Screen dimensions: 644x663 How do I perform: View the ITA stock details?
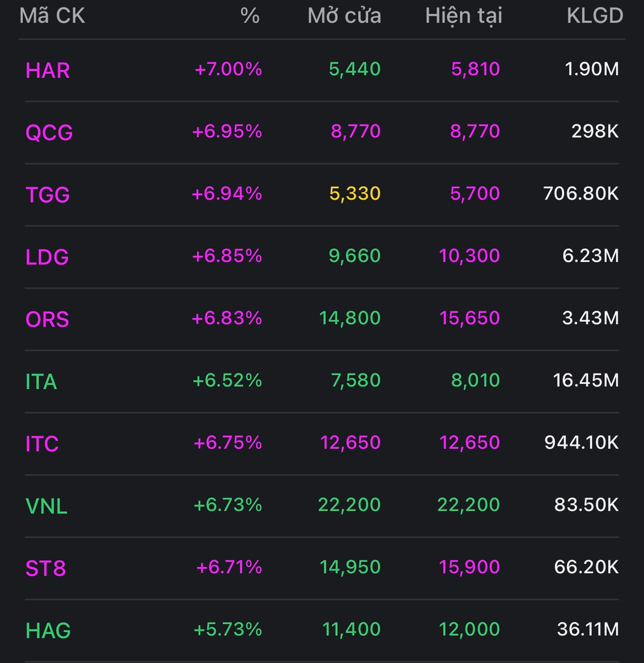click(x=41, y=381)
